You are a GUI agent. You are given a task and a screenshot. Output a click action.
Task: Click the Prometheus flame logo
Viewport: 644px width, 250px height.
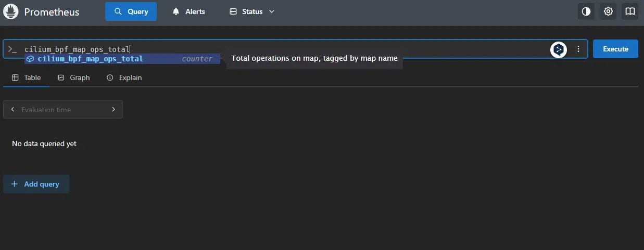tap(11, 11)
